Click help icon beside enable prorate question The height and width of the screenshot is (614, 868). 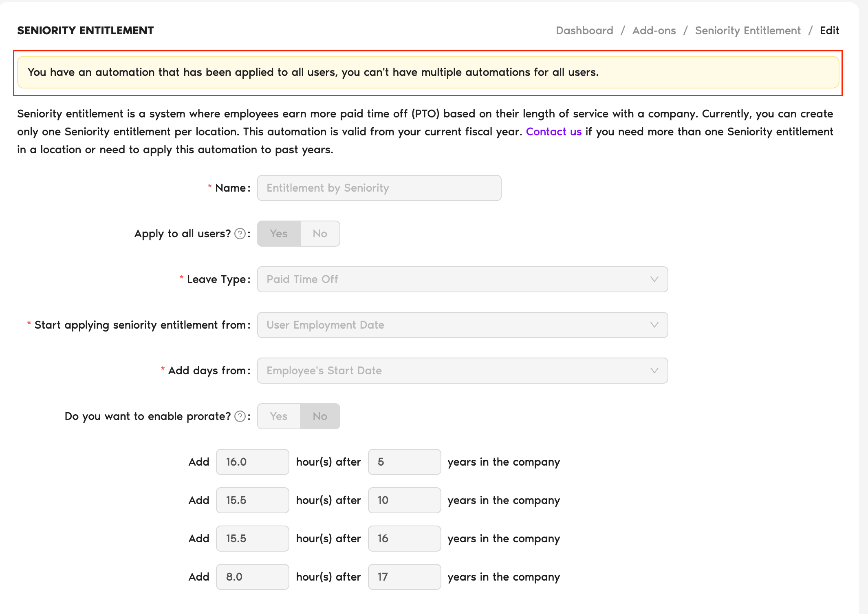[x=240, y=416]
